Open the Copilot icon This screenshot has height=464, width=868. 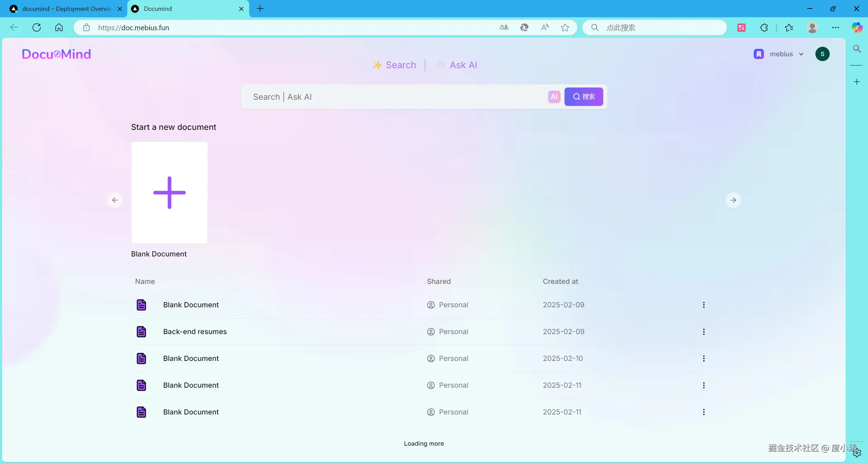tap(857, 27)
